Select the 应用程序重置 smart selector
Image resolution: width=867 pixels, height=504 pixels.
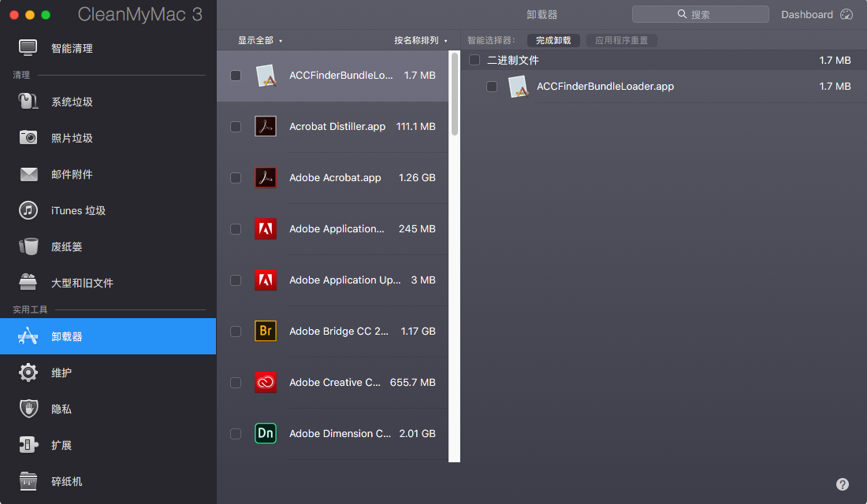point(622,40)
